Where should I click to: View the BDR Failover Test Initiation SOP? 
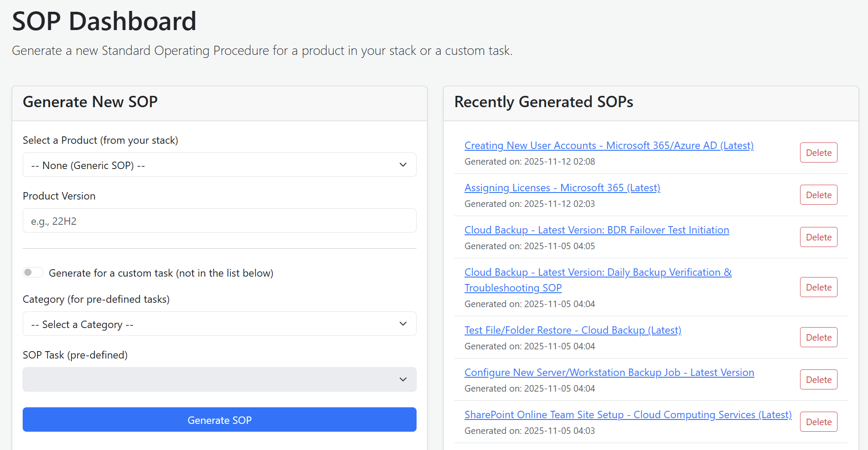596,230
